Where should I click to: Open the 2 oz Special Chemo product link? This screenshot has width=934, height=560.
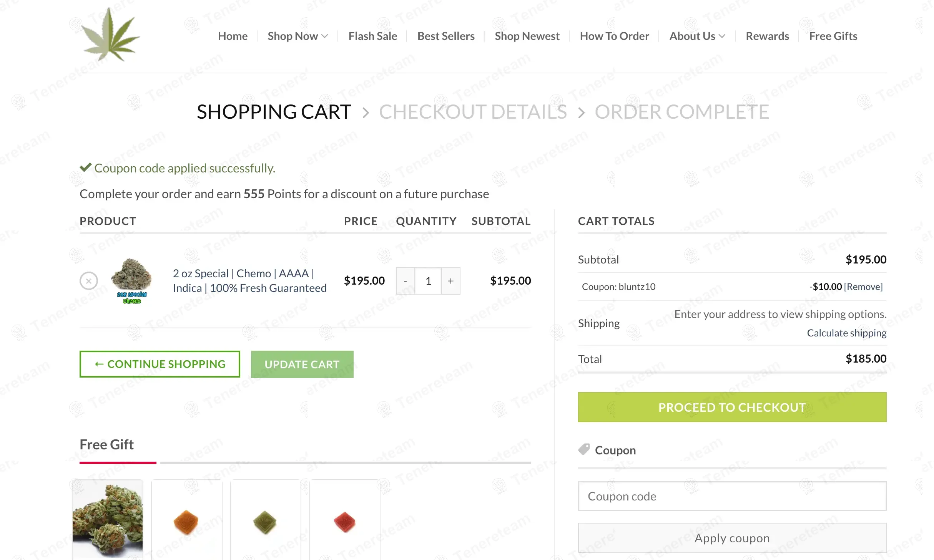249,281
